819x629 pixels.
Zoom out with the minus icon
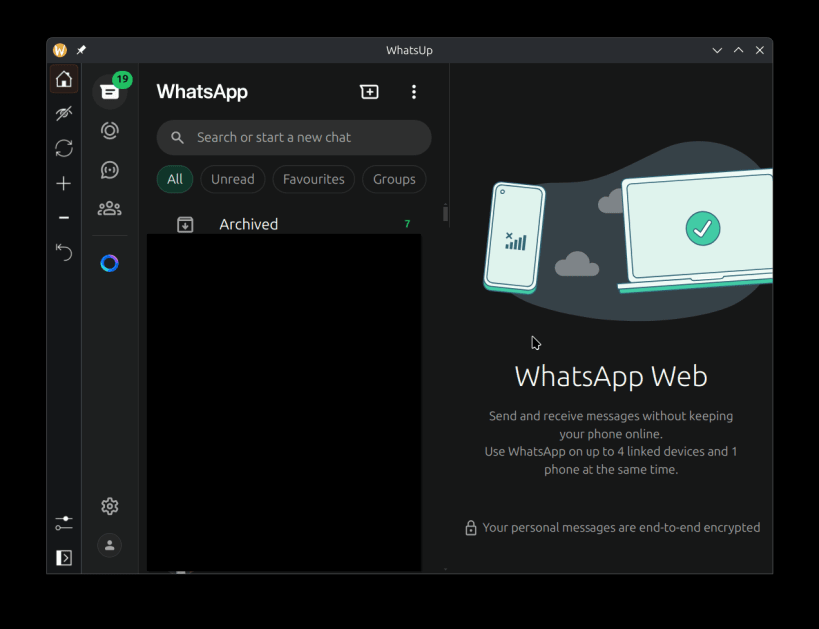pos(64,217)
